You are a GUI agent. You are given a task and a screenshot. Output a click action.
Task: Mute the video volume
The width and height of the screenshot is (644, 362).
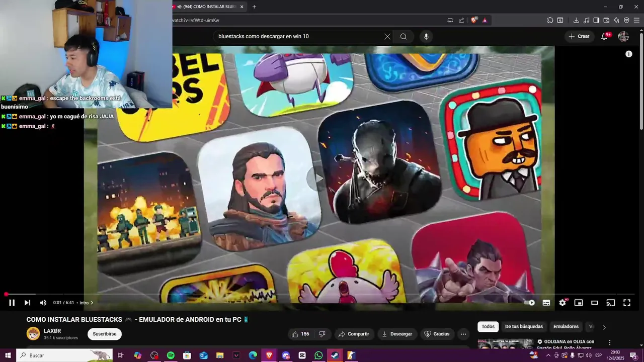pyautogui.click(x=43, y=303)
